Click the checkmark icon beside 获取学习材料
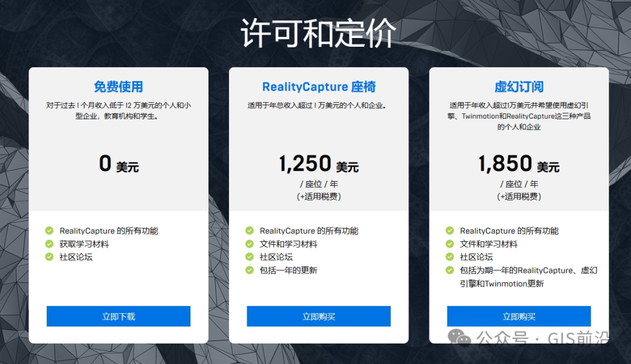 click(x=49, y=244)
